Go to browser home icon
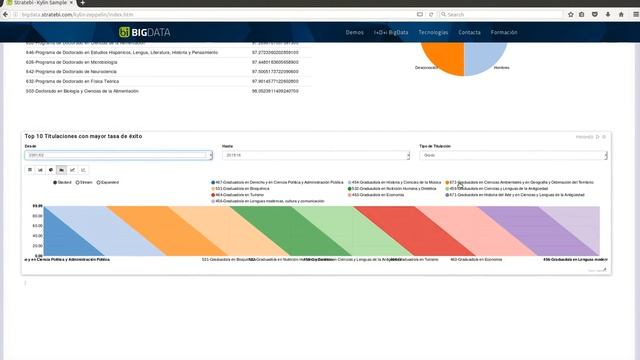The height and width of the screenshot is (360, 640). 621,14
